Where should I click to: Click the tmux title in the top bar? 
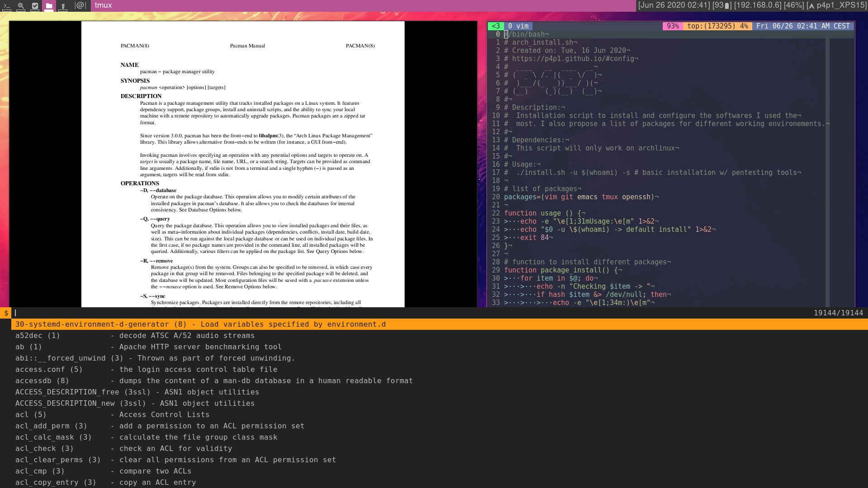(103, 5)
